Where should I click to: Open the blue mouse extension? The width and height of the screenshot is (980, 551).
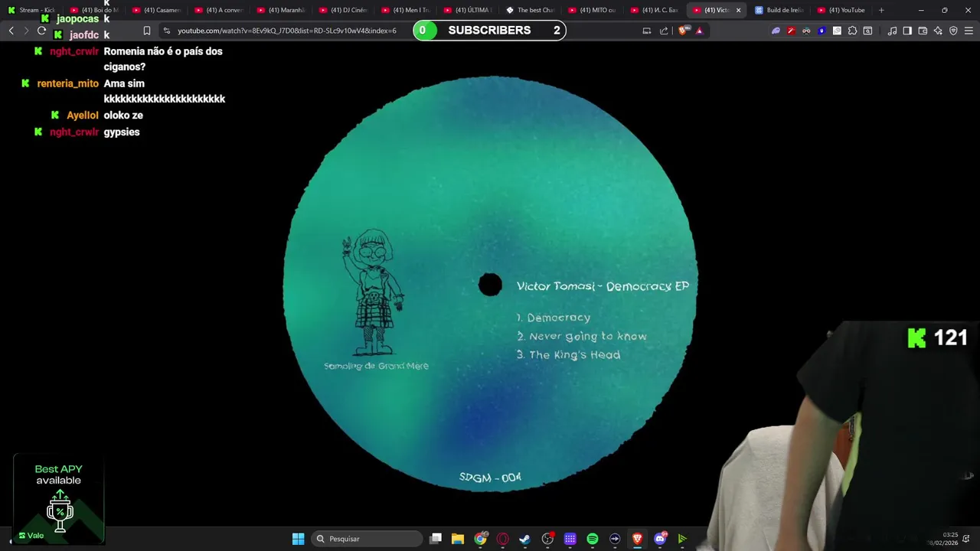coord(822,31)
